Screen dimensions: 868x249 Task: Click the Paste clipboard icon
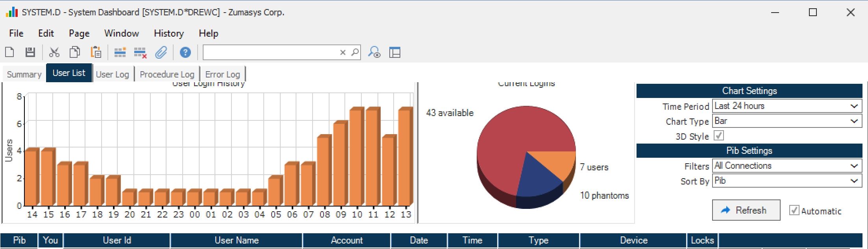[x=96, y=52]
